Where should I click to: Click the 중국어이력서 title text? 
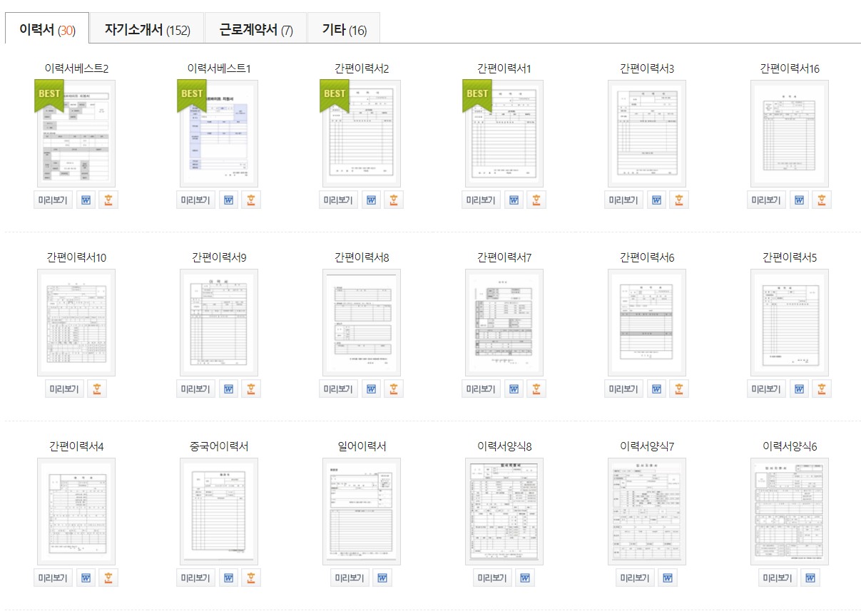(219, 446)
